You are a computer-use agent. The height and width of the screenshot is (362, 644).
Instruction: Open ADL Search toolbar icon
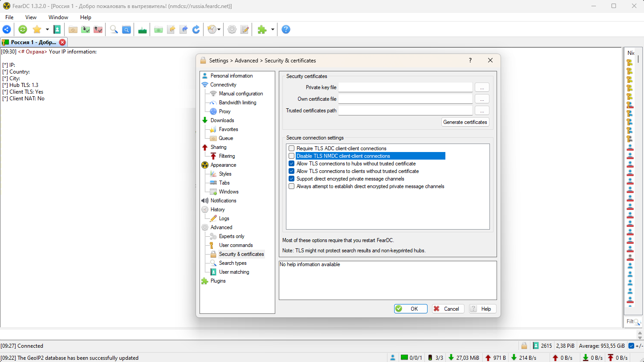tap(126, 29)
